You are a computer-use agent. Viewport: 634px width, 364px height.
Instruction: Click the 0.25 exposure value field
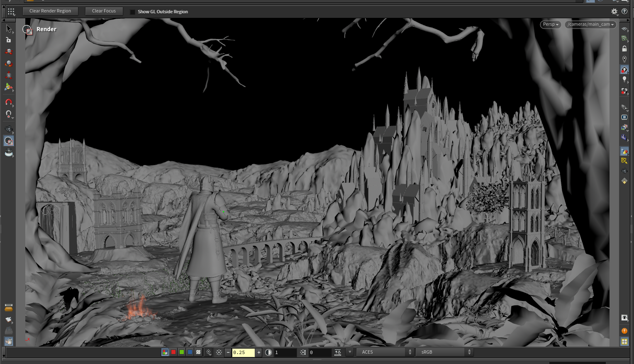click(243, 352)
